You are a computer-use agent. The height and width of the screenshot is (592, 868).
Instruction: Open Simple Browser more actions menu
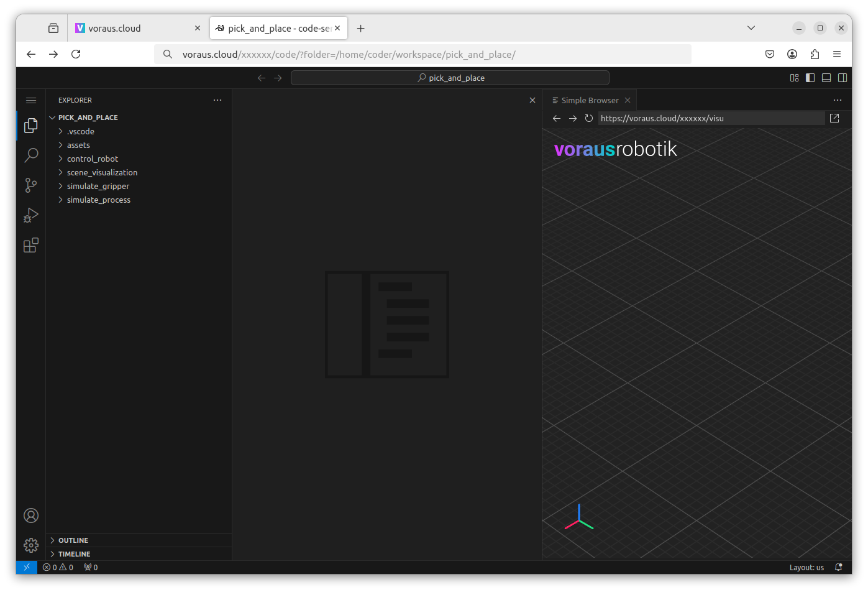pyautogui.click(x=838, y=100)
